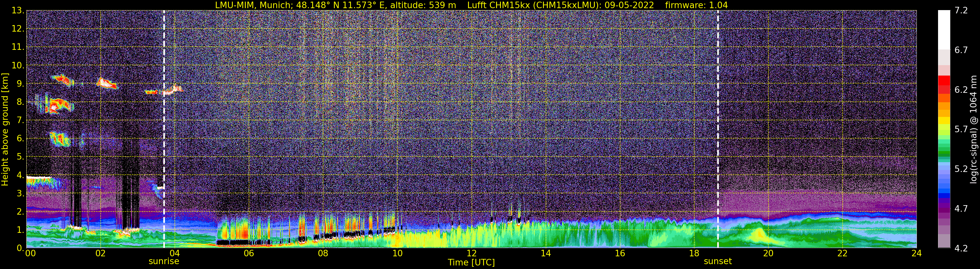Click the 'LMU-MIM, Munich' station text in the plot title
Screen dimensions: 980x269
click(x=253, y=5)
